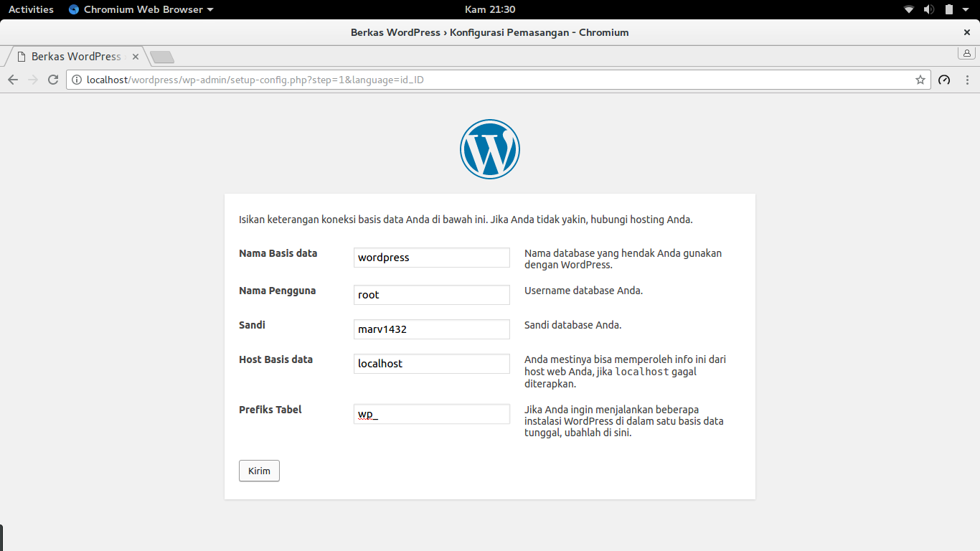Open the volume indicator in the top bar
The height and width of the screenshot is (551, 980).
[x=928, y=9]
